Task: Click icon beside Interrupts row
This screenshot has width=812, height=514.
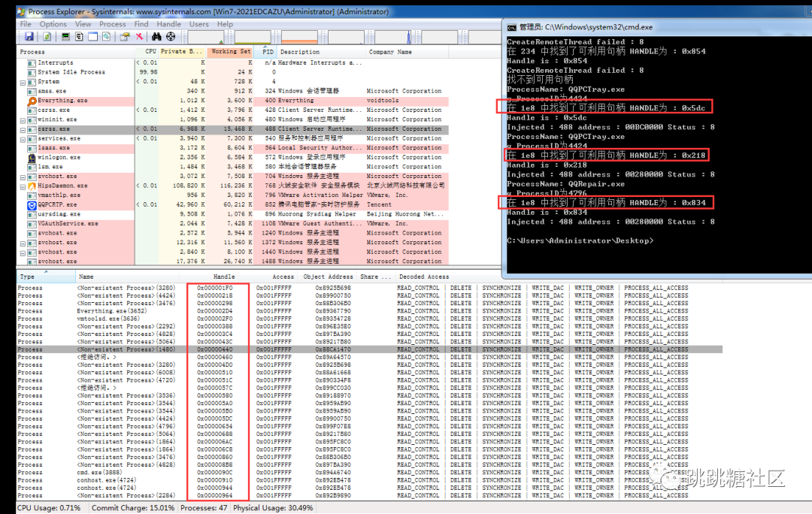Action: (32, 62)
